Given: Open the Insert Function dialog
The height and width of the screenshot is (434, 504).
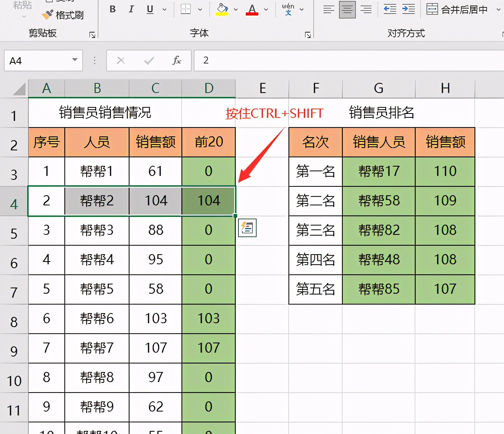Looking at the screenshot, I should [x=176, y=60].
